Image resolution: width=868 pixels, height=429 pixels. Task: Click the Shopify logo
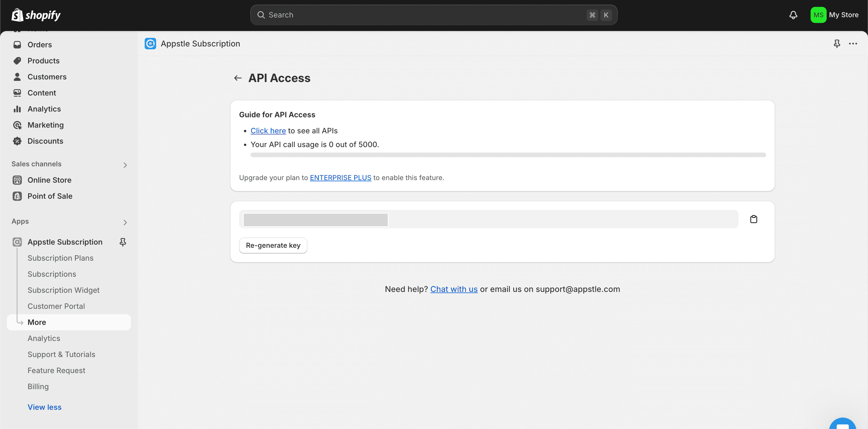(x=36, y=15)
